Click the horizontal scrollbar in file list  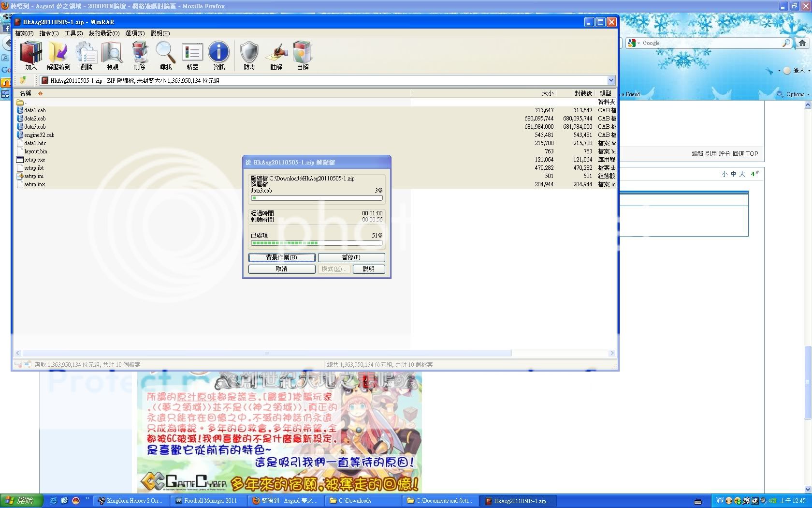coord(266,353)
